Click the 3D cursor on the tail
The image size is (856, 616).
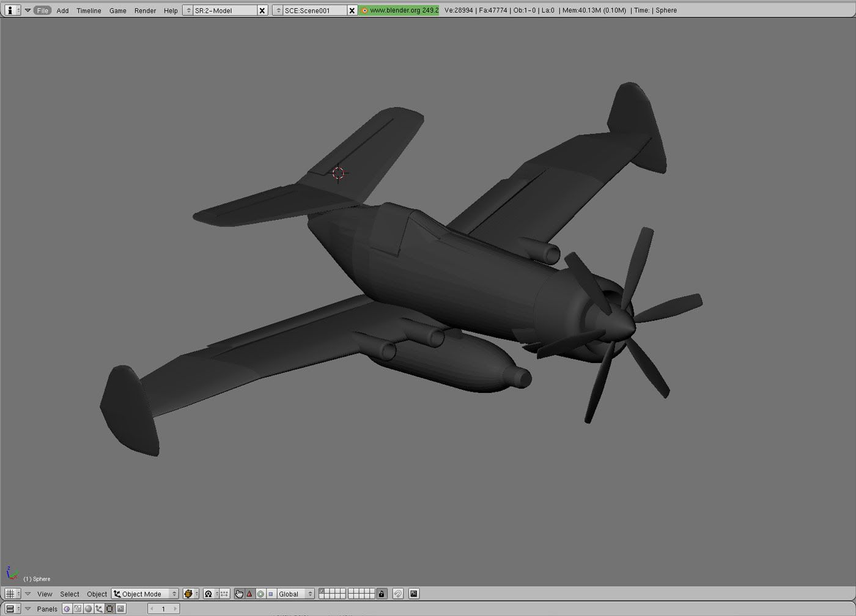tap(339, 174)
